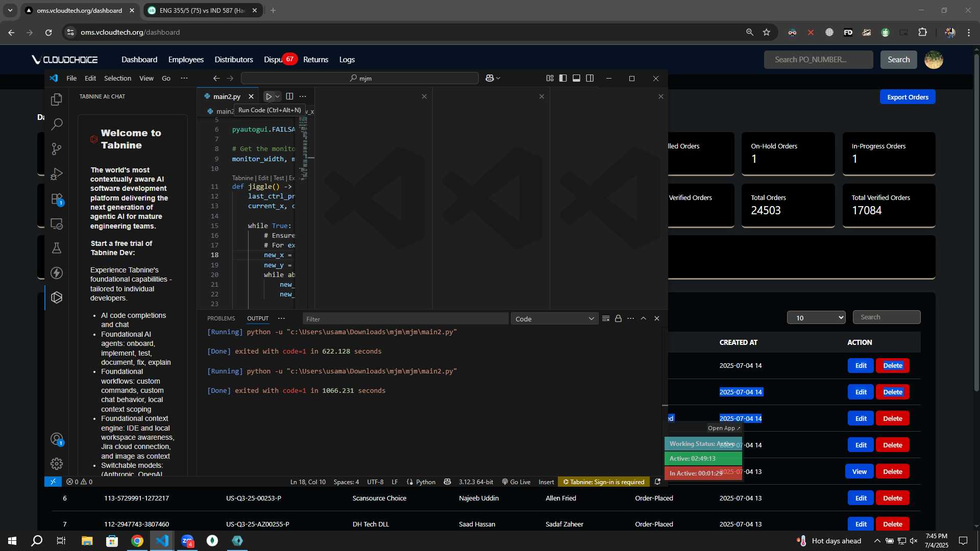980x551 pixels.
Task: Click Tabnine Sign-in is required status item
Action: [x=604, y=482]
